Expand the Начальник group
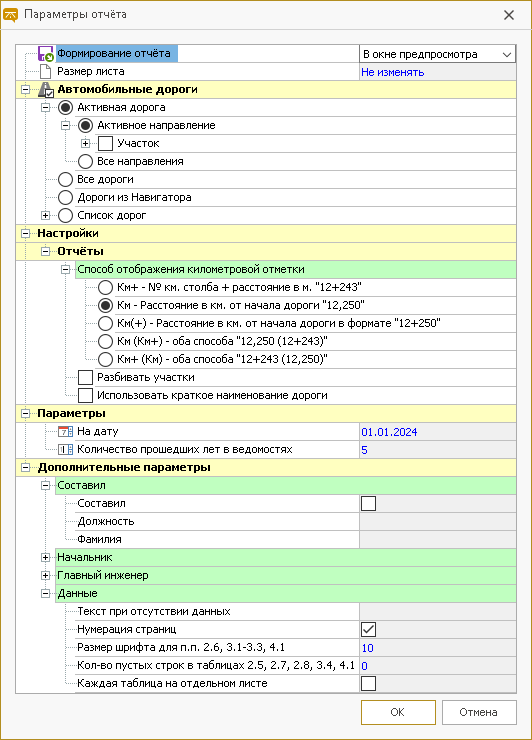This screenshot has width=532, height=740. (45, 557)
